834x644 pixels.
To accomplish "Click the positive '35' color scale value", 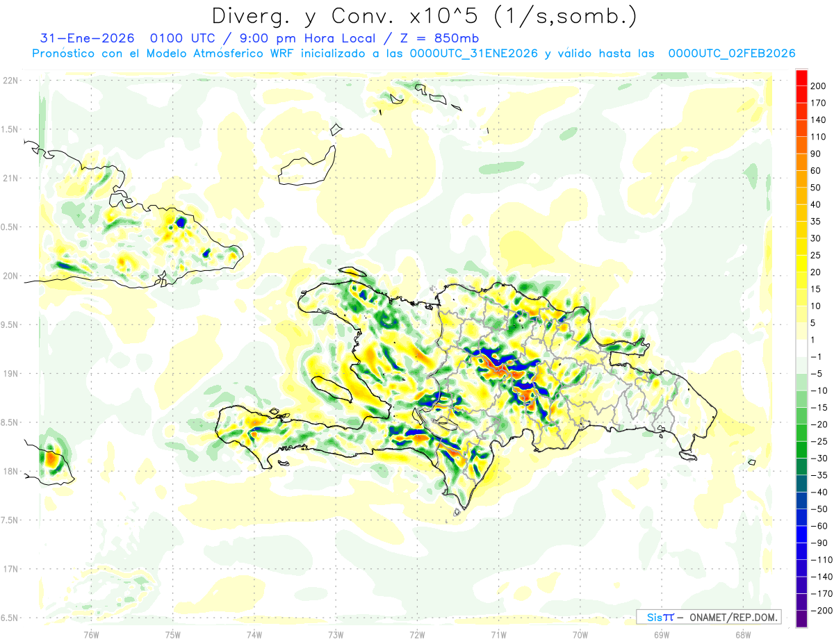I will (x=817, y=222).
